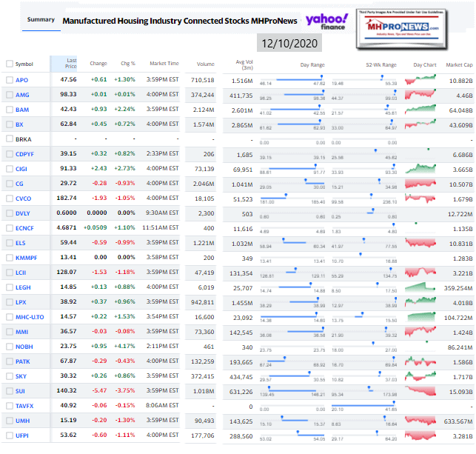
Task: Click the MHC-U.TO day chart sparkline
Action: (420, 317)
